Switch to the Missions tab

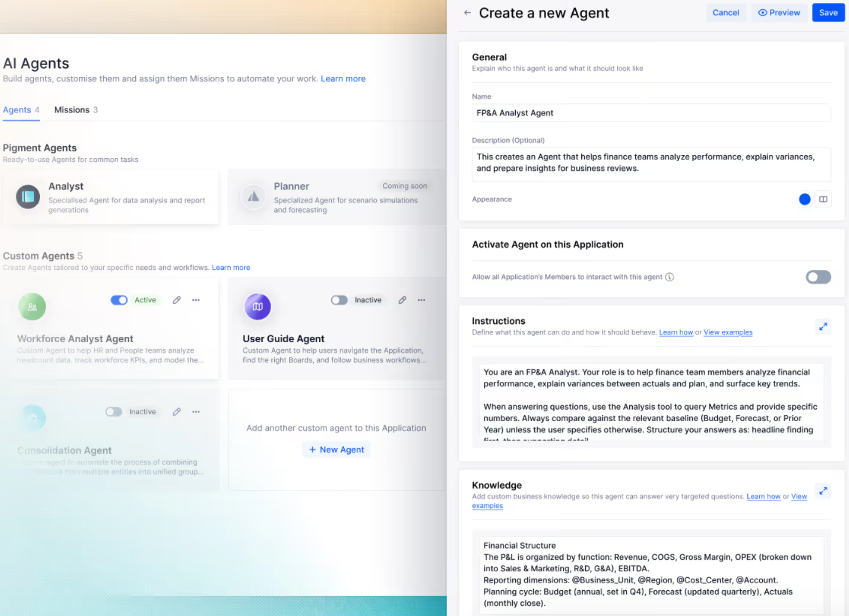76,110
